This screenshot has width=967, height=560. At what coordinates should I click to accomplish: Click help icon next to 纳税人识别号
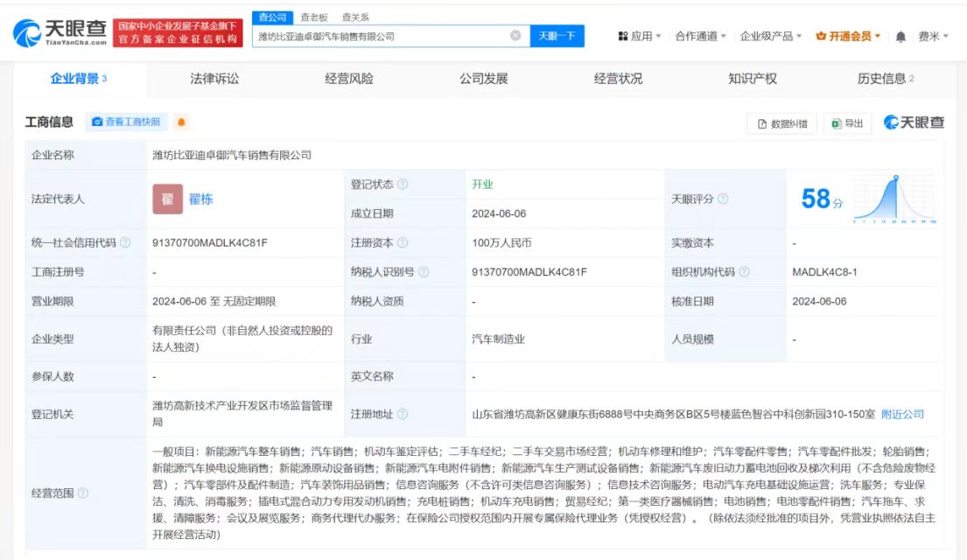click(x=424, y=272)
